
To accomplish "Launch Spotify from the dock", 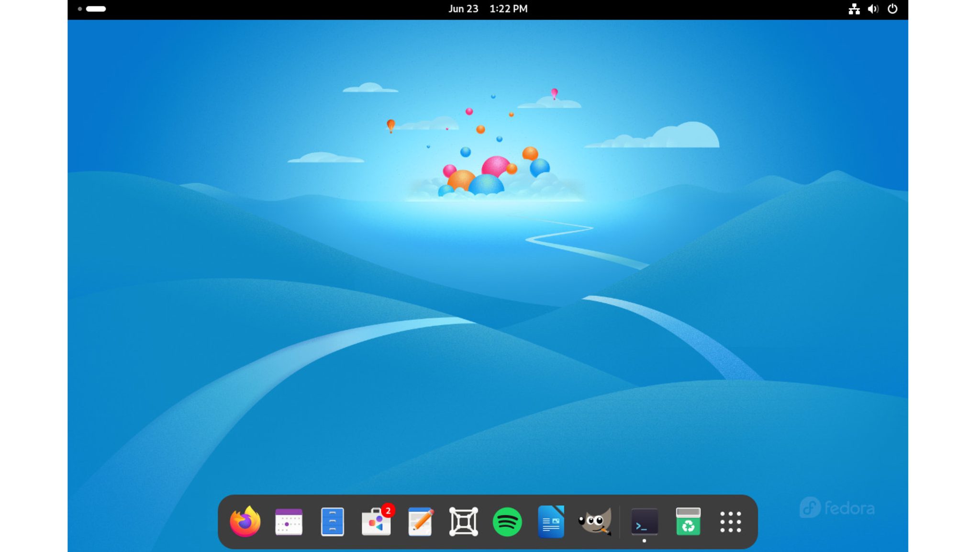I will [507, 521].
